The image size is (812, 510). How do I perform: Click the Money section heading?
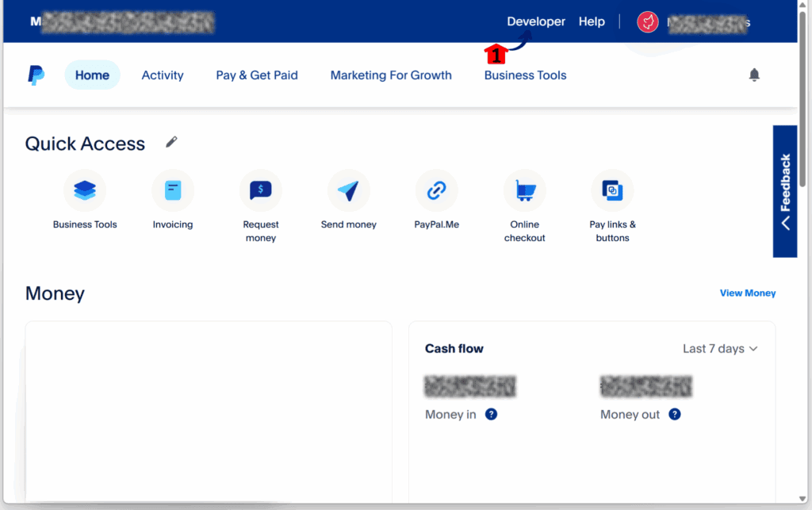click(55, 293)
